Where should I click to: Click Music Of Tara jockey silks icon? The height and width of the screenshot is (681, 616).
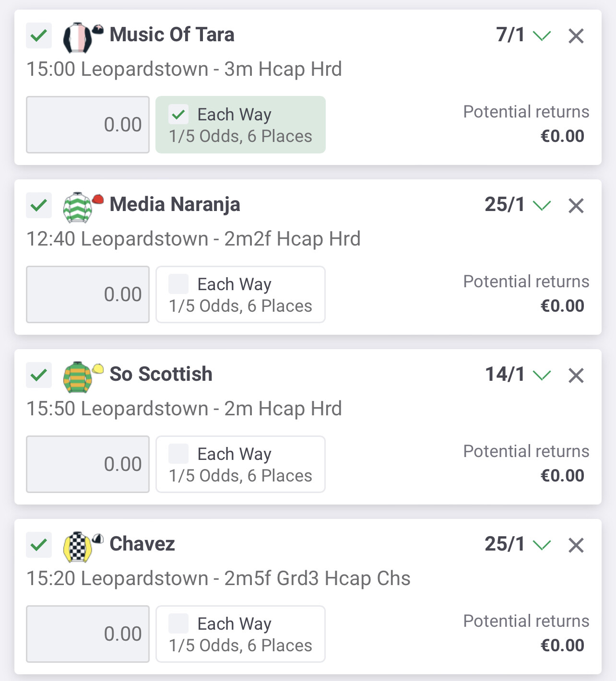tap(83, 37)
